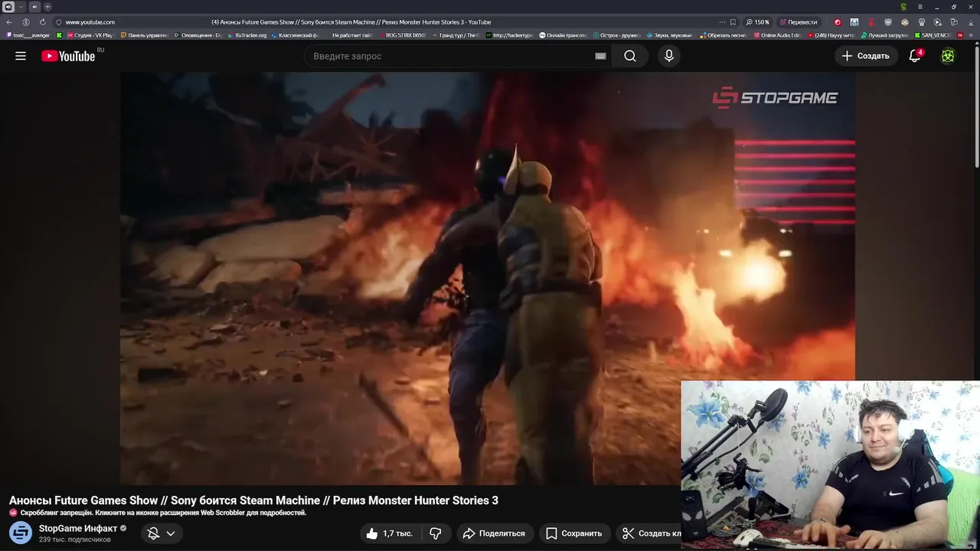This screenshot has height=551, width=980.
Task: Click Перевести translate page button
Action: [x=799, y=22]
